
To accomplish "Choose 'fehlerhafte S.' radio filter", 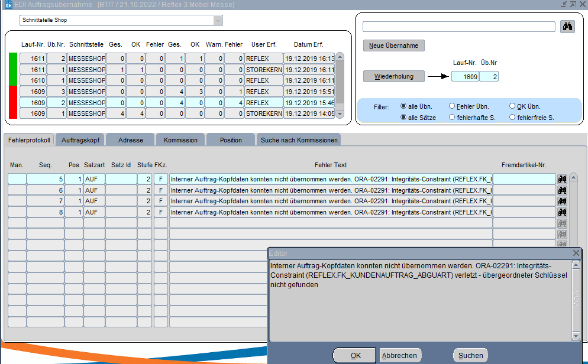I will tap(453, 118).
